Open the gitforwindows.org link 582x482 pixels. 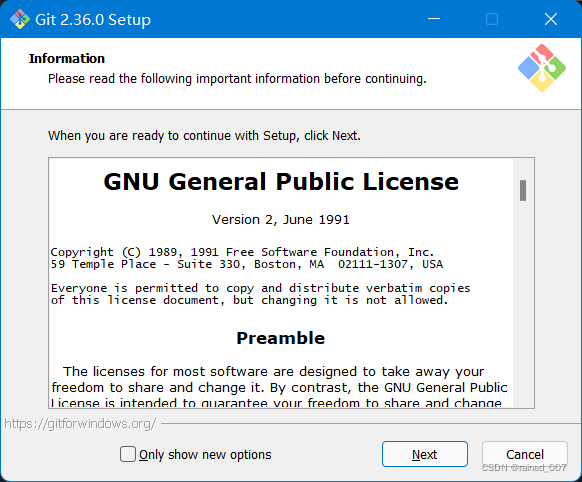click(80, 423)
